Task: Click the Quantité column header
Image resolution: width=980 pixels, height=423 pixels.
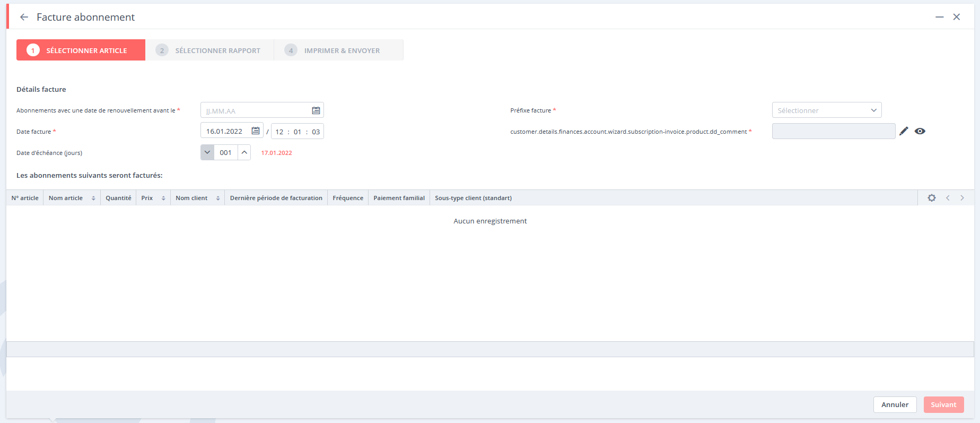Action: pyautogui.click(x=118, y=198)
